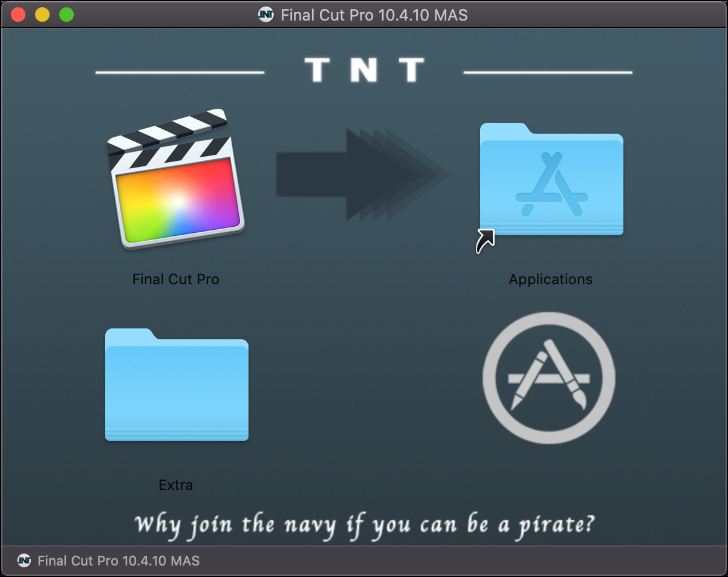Click the 'Final Cut Pro' icon label
Image resolution: width=728 pixels, height=577 pixels.
click(x=175, y=279)
